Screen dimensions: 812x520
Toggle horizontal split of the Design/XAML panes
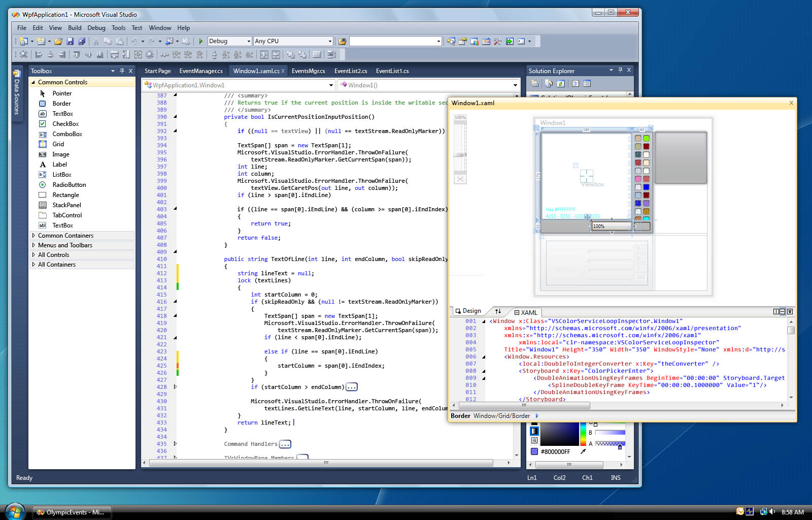click(783, 311)
